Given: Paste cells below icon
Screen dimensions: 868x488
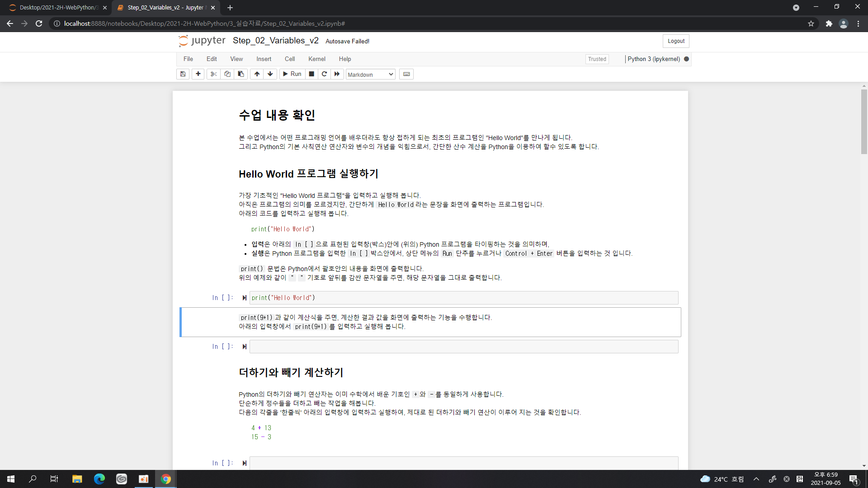Looking at the screenshot, I should click(x=241, y=74).
